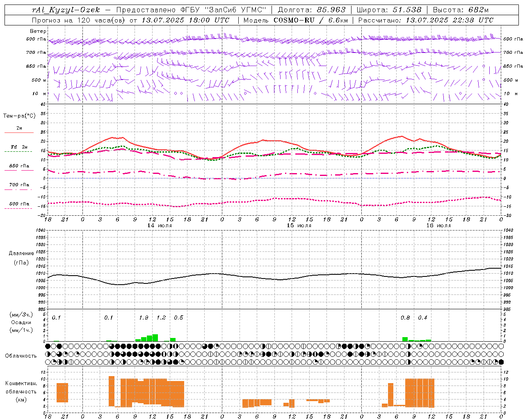525x420 pixels.
Task: Click the tallest green precipitation bar on 14 July
Action: (x=155, y=338)
